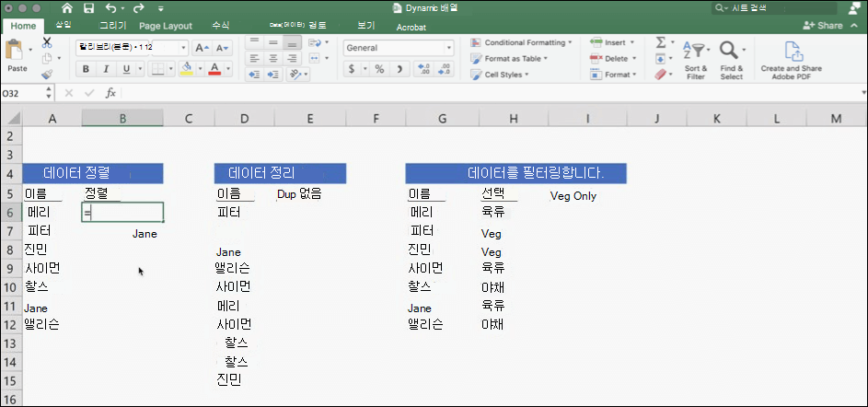Undo the last action
The width and height of the screenshot is (868, 407).
pos(111,8)
